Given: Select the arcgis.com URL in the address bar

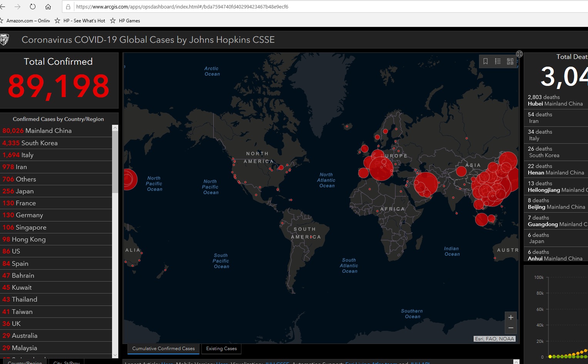Looking at the screenshot, I should point(182,7).
